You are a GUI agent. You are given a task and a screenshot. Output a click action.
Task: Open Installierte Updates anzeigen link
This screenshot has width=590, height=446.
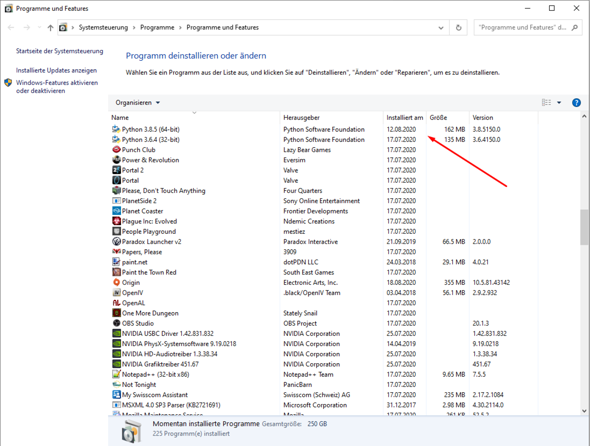tap(56, 70)
